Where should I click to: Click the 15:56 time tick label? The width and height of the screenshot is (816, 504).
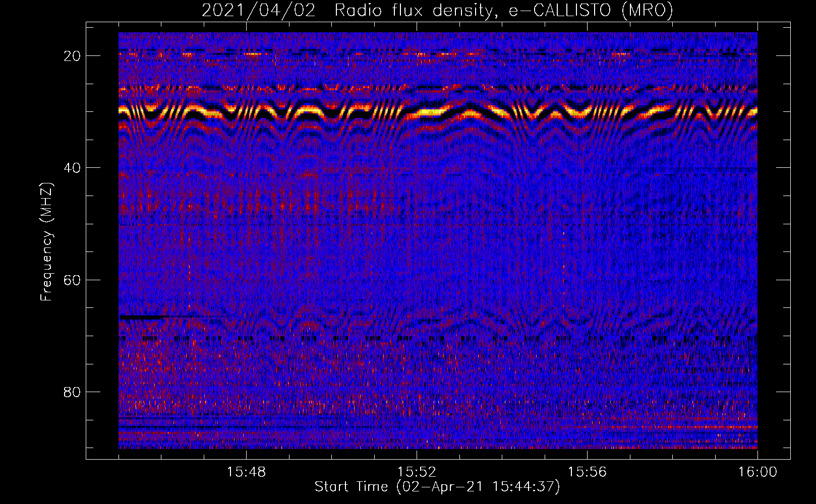(x=587, y=472)
